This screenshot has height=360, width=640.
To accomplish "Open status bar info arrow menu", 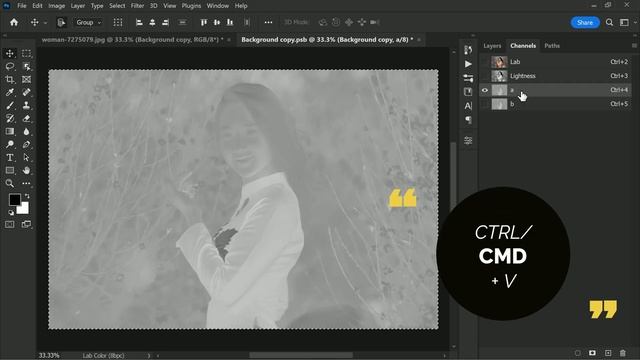I will coord(149,356).
